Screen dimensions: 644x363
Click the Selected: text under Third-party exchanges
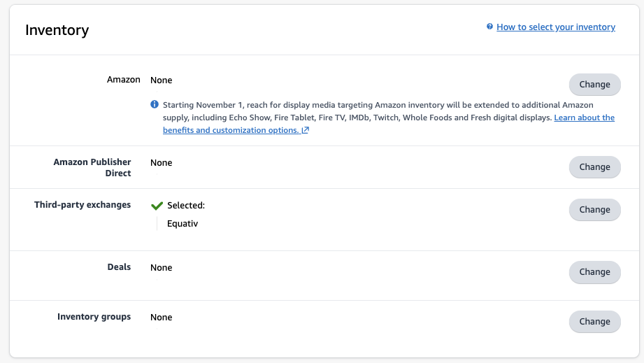coord(186,206)
